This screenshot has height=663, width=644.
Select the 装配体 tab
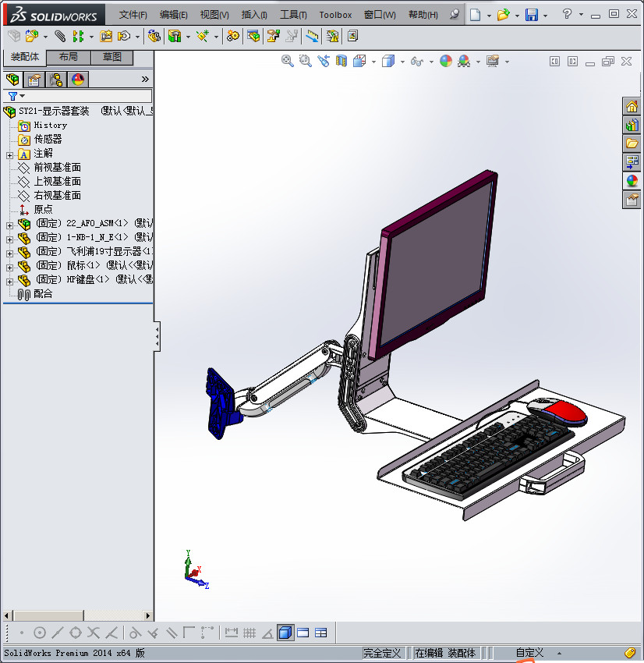[24, 57]
